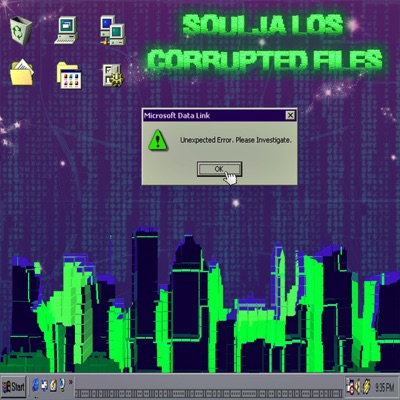
Task: Click the 'Unexpected Error. Please Investigate.' message
Action: (236, 140)
